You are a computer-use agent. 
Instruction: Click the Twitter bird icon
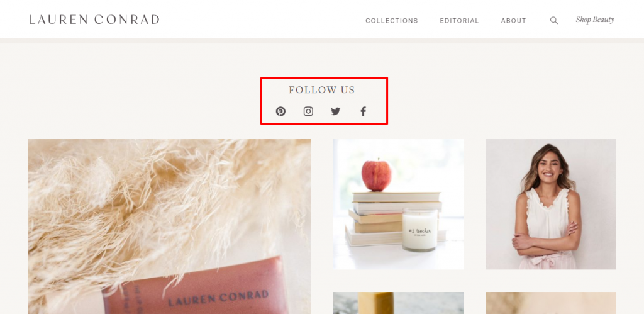[x=336, y=111]
